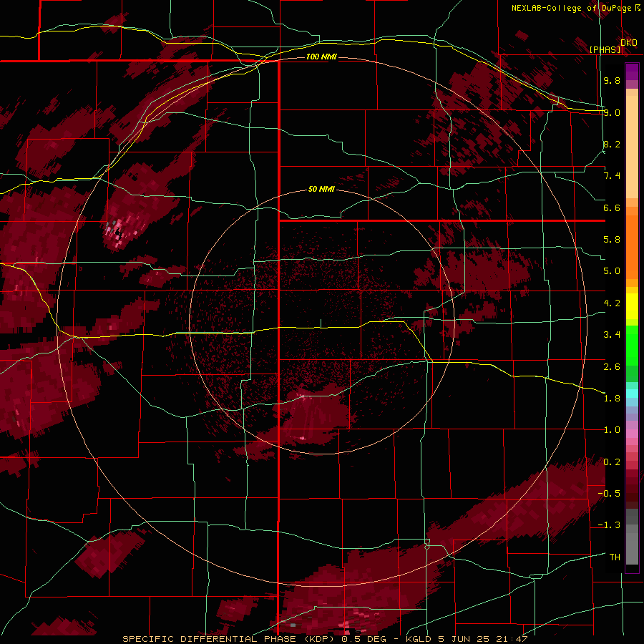Pick the cyan segment of the color bar
The image size is (644, 644).
[x=632, y=394]
